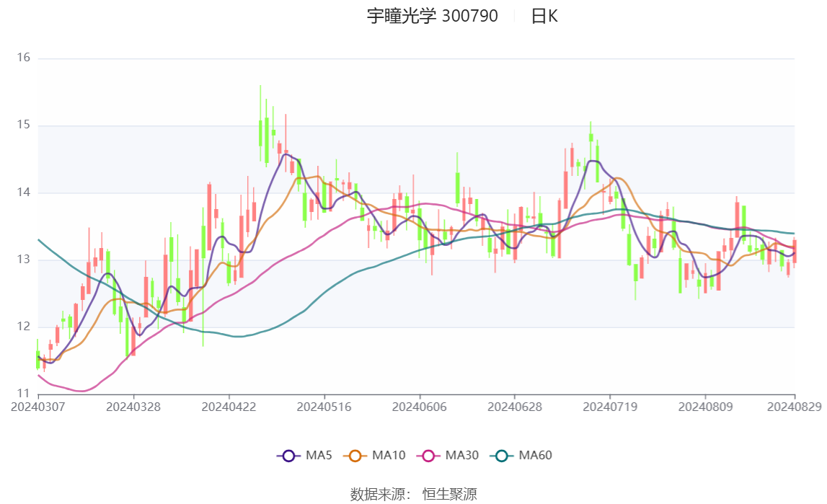This screenshot has width=827, height=504.
Task: Toggle the MA30 legend series
Action: coord(448,456)
